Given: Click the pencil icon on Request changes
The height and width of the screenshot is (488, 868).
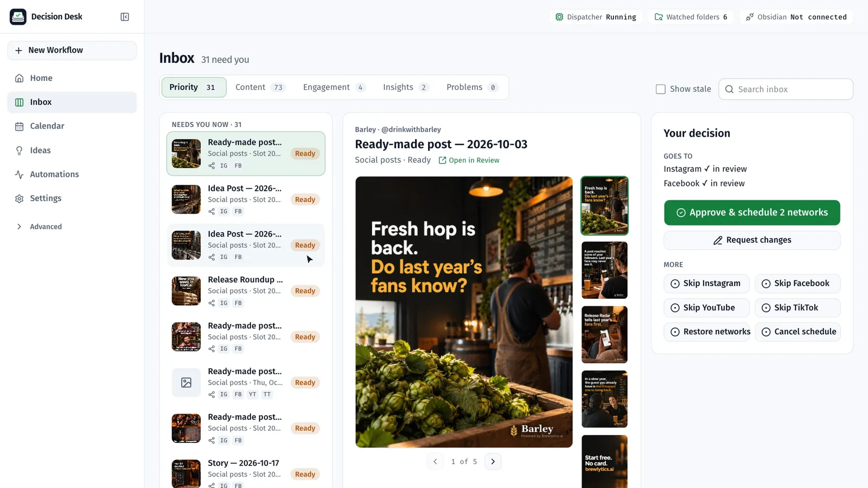Looking at the screenshot, I should point(718,240).
